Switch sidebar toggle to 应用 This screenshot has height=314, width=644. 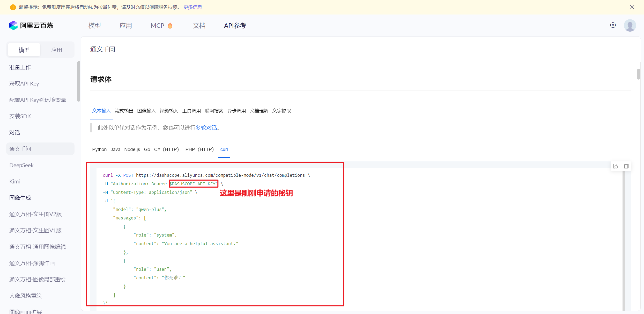(x=56, y=50)
